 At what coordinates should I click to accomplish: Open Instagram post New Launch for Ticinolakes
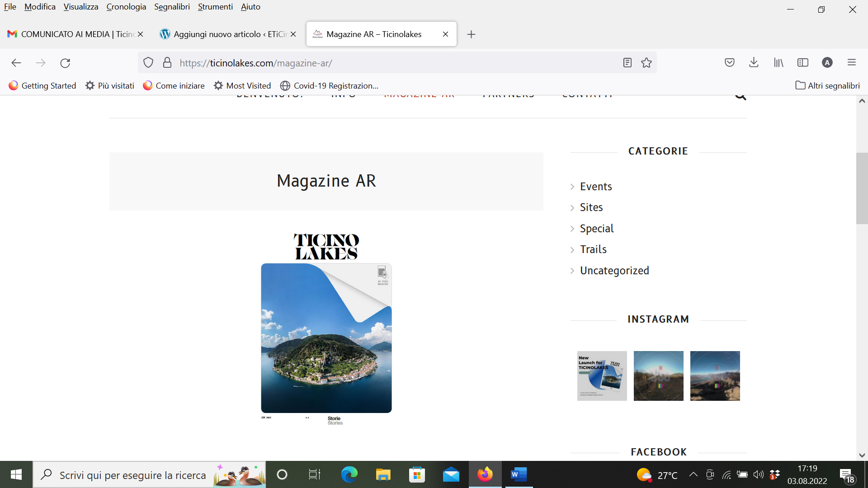click(602, 376)
